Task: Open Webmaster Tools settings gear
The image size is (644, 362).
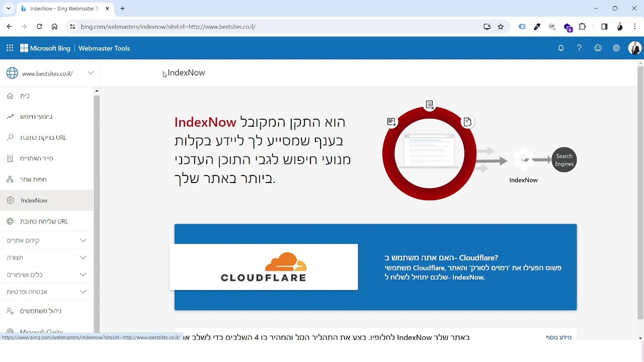Action: (x=616, y=48)
